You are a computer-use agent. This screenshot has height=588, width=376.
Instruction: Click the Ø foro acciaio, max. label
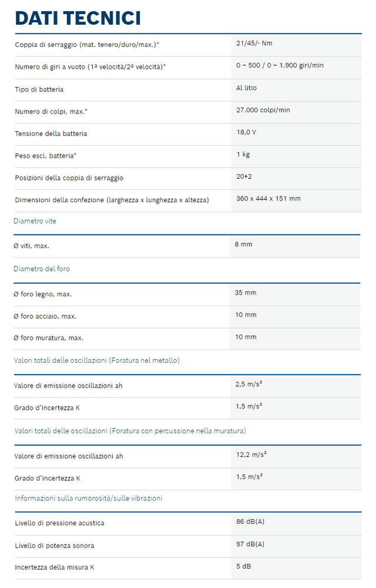(45, 316)
